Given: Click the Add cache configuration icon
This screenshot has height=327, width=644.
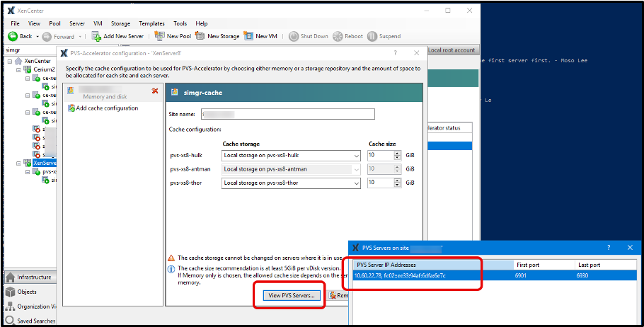Looking at the screenshot, I should tap(71, 108).
